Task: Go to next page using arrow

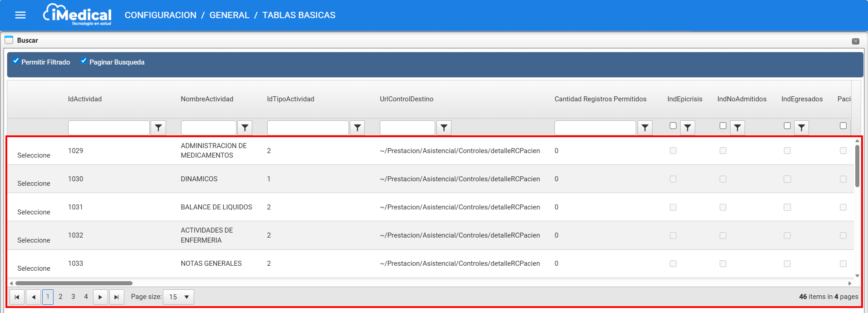Action: coord(100,297)
